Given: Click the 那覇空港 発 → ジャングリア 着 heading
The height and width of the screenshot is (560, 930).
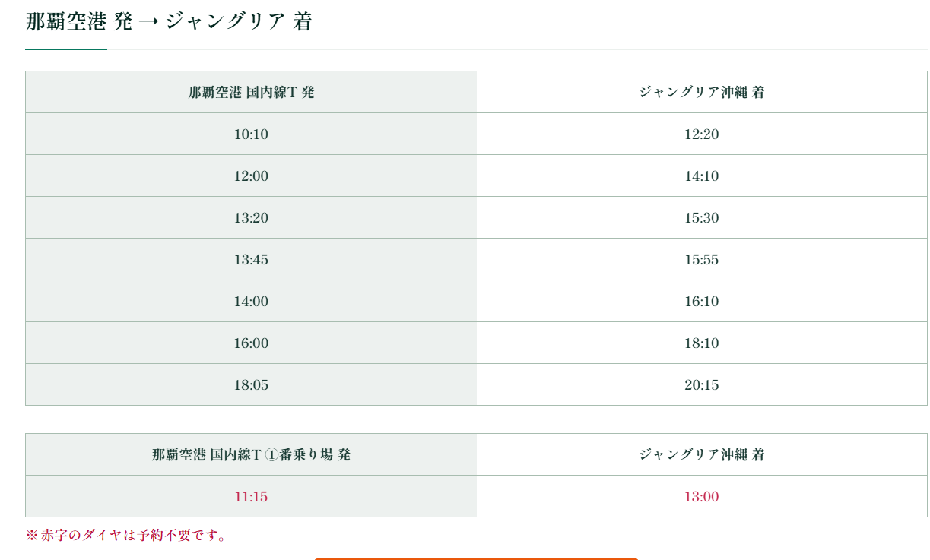Looking at the screenshot, I should tap(169, 22).
